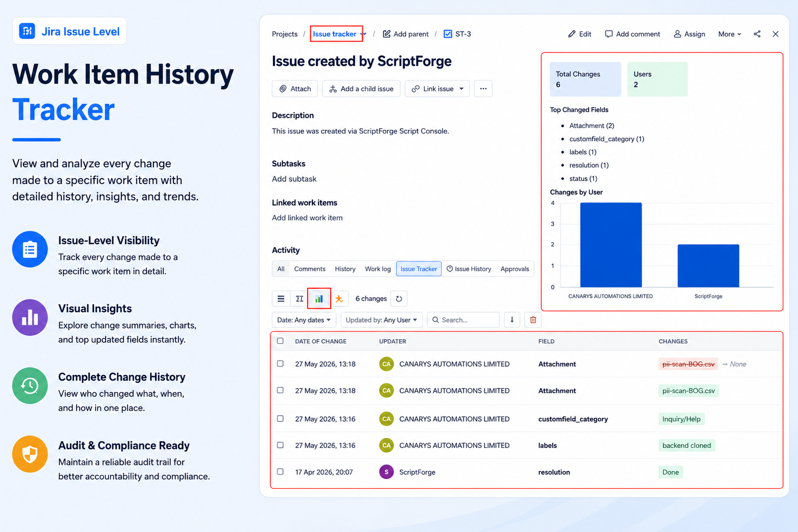The image size is (798, 532).
Task: Toggle the select-all checkbox in table header
Action: point(280,341)
